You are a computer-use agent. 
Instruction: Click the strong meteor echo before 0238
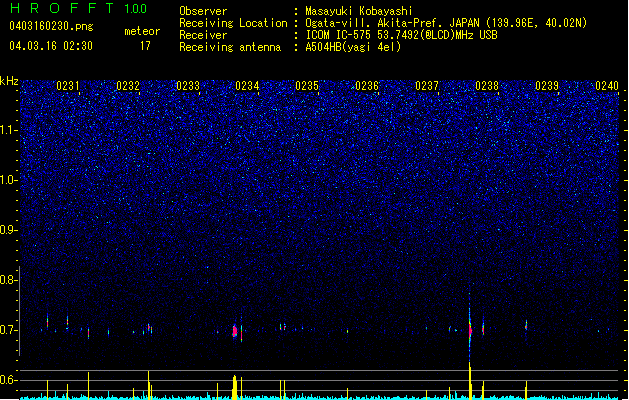(x=470, y=329)
